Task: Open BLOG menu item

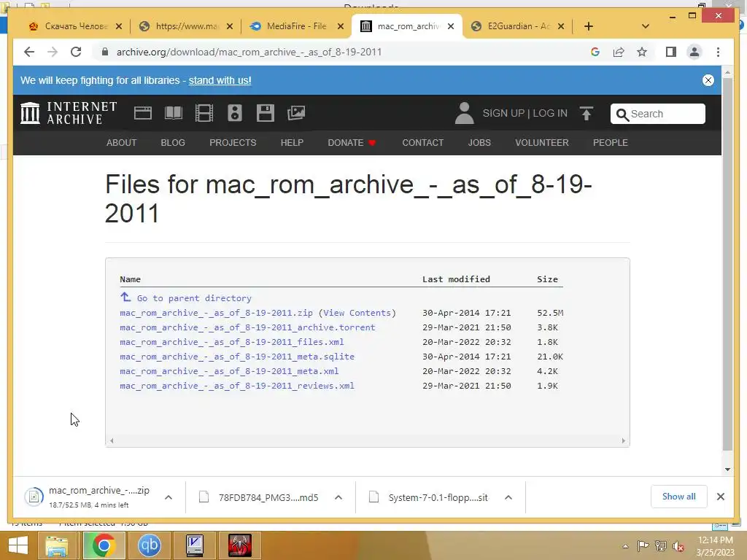Action: tap(172, 142)
